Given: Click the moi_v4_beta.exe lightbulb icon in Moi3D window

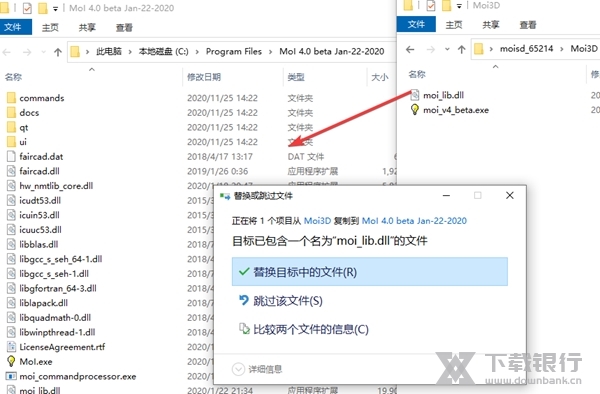Looking at the screenshot, I should pyautogui.click(x=414, y=110).
